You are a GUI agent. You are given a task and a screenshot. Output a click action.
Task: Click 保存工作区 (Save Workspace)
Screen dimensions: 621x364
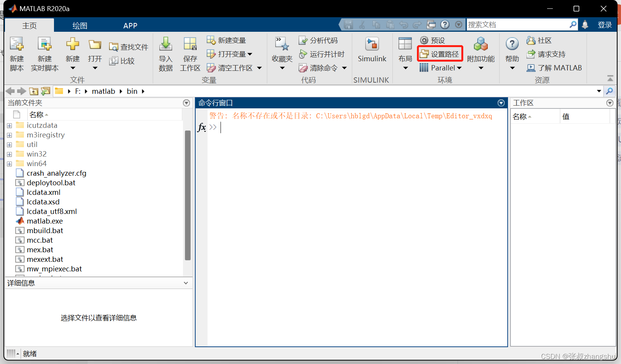pyautogui.click(x=190, y=54)
